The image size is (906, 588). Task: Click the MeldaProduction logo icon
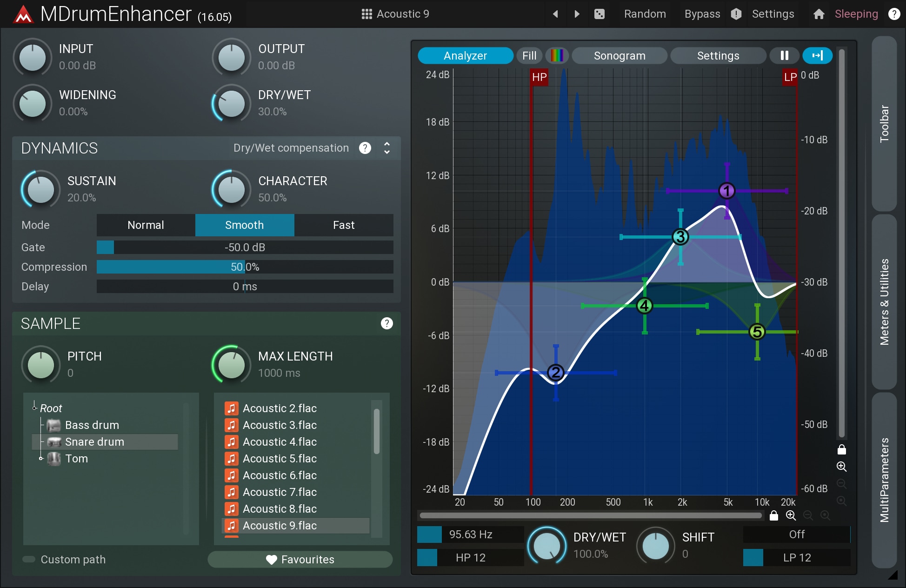(x=23, y=14)
